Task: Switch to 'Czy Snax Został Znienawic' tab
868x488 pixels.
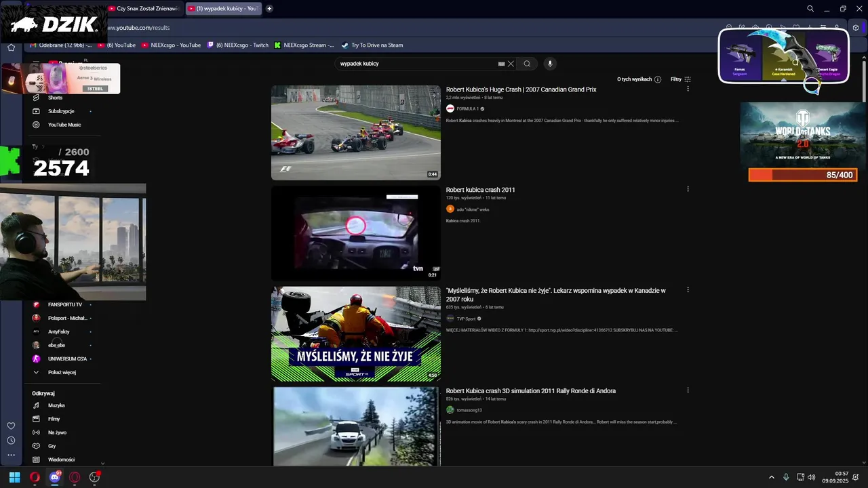Action: click(x=144, y=8)
